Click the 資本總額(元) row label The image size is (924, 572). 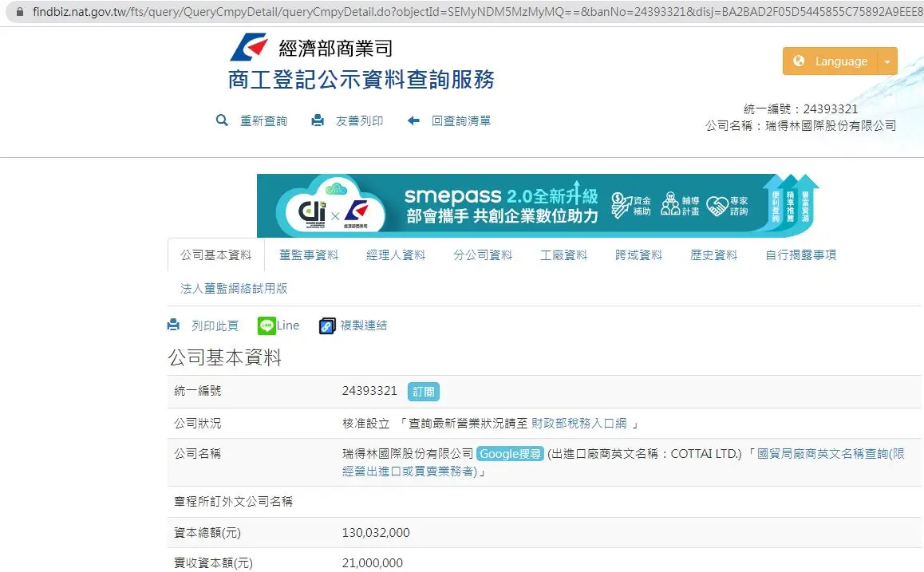click(x=207, y=533)
